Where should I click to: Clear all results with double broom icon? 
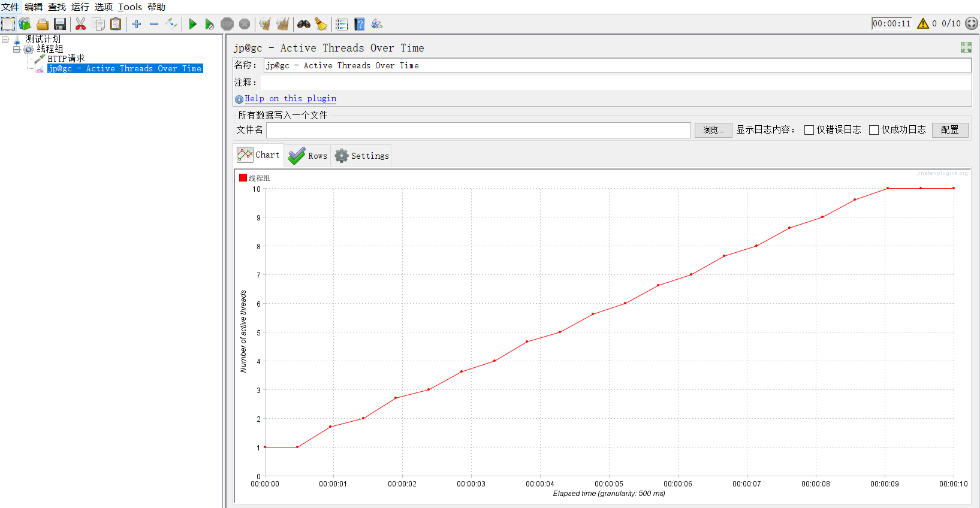pyautogui.click(x=283, y=24)
